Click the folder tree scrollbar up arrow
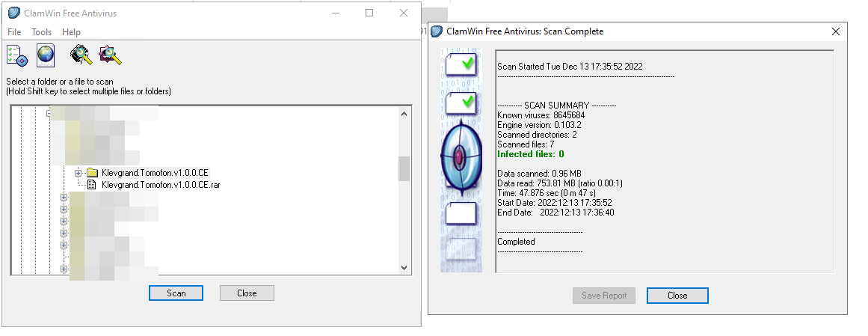 click(404, 114)
